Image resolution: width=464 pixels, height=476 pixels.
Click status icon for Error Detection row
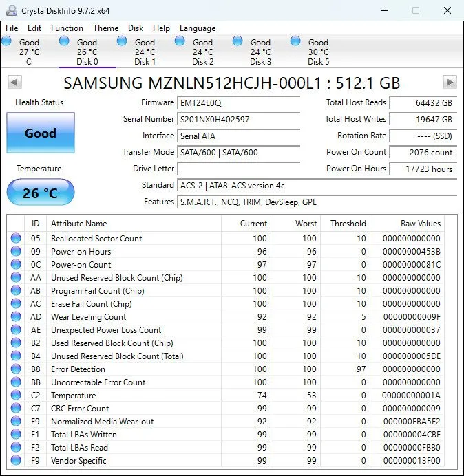[16, 369]
